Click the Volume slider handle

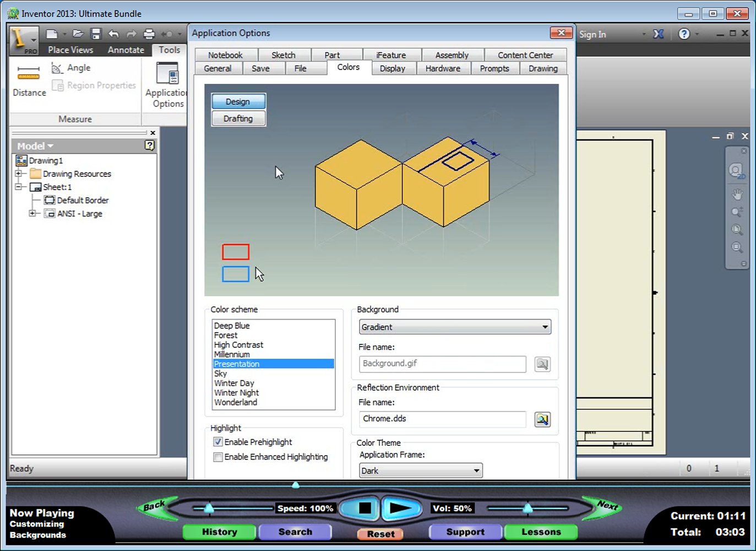pos(527,507)
